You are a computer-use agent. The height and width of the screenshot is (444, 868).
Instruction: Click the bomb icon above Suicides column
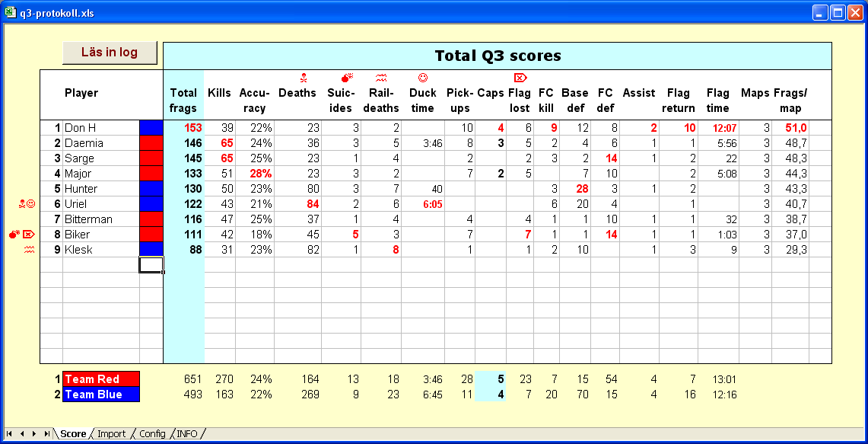pyautogui.click(x=347, y=77)
